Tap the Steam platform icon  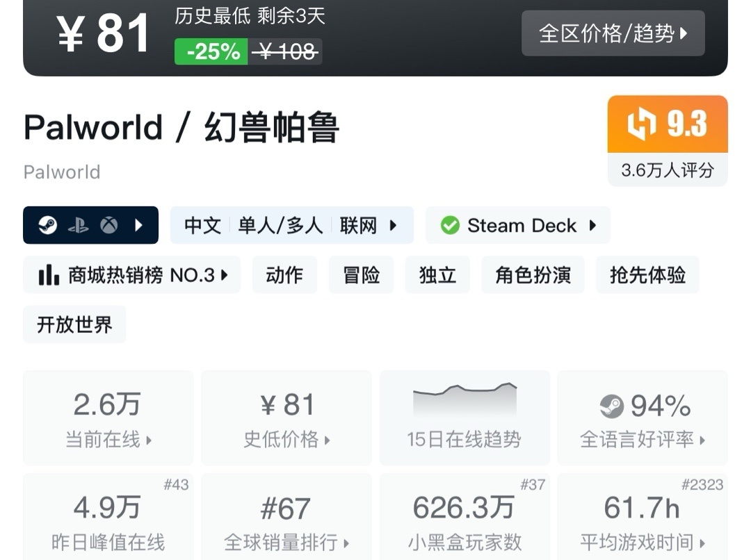[47, 225]
